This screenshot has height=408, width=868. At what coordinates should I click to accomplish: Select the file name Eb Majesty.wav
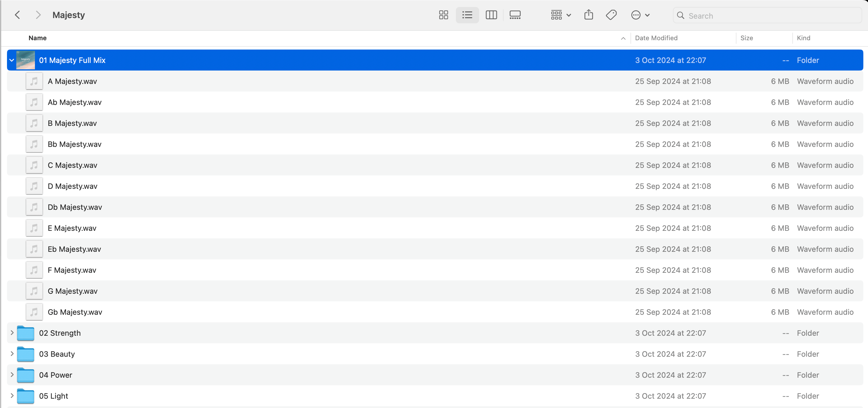tap(74, 249)
